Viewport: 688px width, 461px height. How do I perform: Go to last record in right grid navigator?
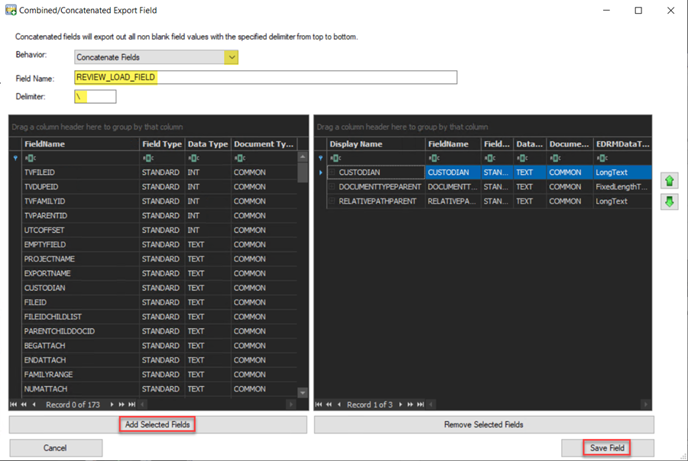pyautogui.click(x=420, y=404)
